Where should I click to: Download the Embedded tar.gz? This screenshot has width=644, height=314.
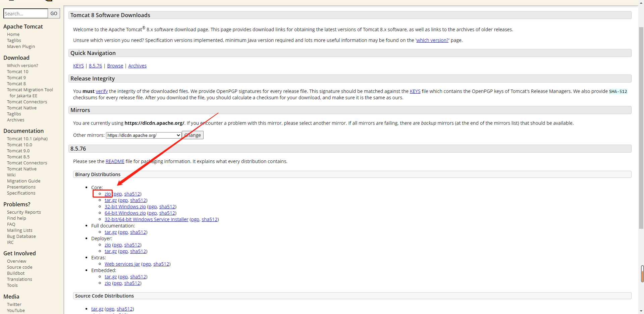coord(111,277)
